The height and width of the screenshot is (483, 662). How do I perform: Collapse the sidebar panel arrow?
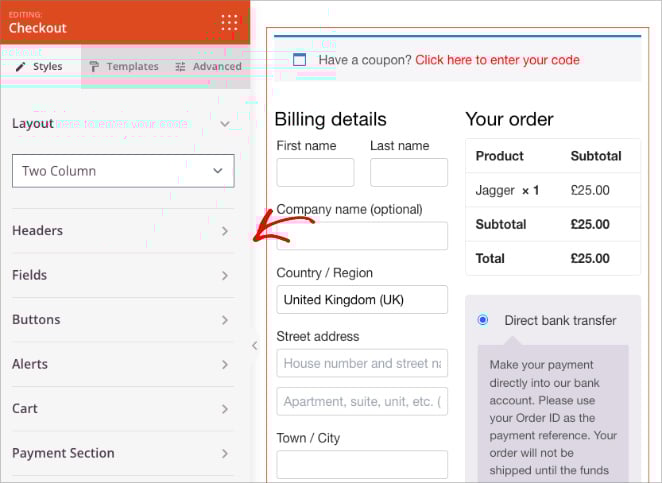tap(255, 346)
